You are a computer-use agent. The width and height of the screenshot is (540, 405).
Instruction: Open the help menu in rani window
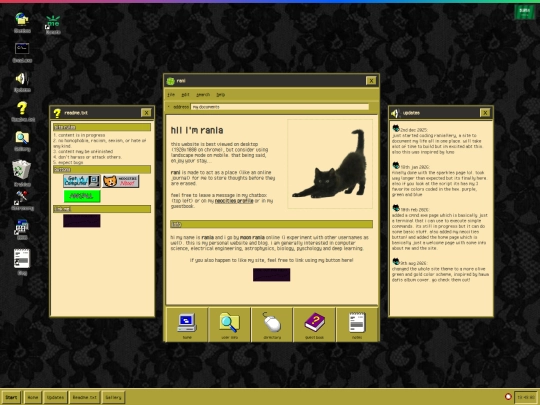(220, 95)
